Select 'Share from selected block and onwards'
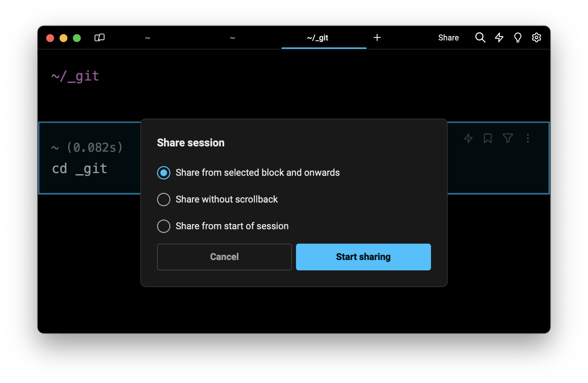The width and height of the screenshot is (588, 383). (x=164, y=173)
